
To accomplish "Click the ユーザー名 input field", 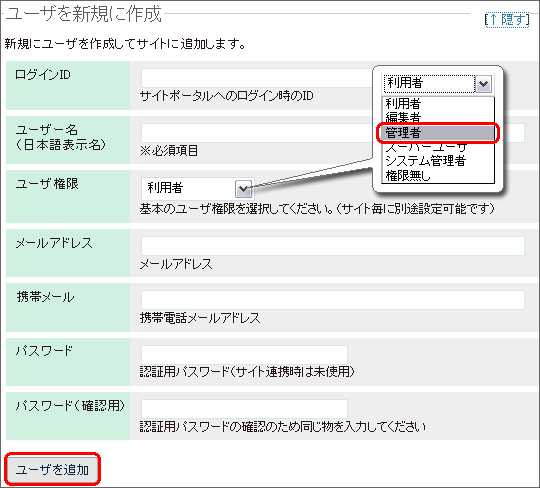I will [x=257, y=133].
